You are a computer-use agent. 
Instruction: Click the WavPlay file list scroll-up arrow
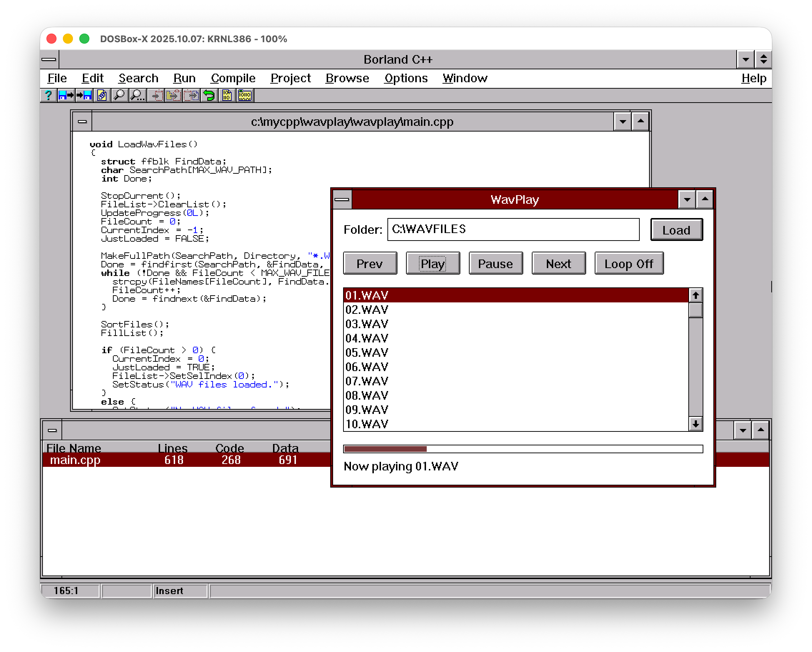pyautogui.click(x=695, y=296)
